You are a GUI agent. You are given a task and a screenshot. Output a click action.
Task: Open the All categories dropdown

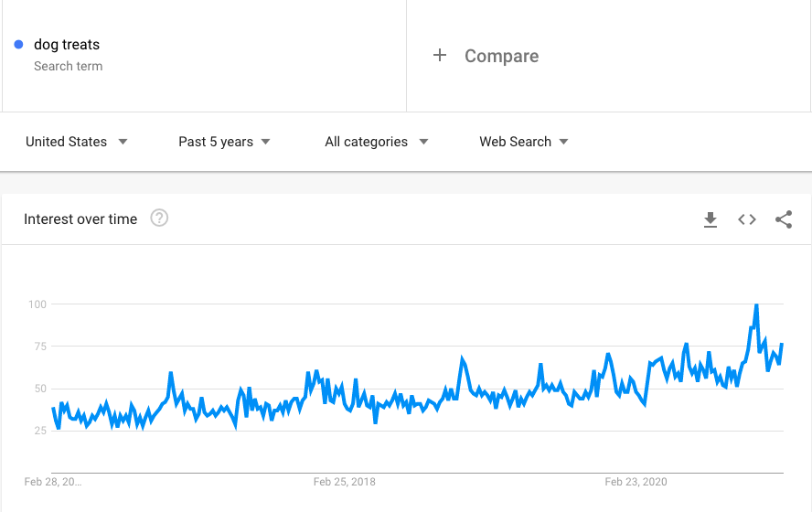[377, 142]
